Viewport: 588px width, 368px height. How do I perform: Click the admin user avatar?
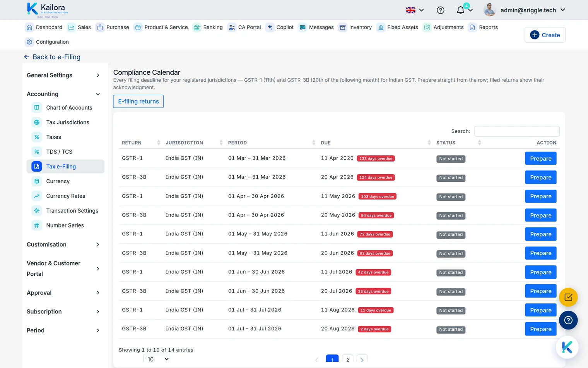click(490, 10)
